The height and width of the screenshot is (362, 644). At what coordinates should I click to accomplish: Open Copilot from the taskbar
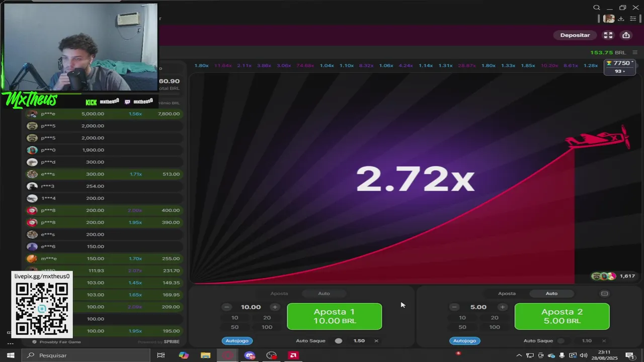[x=184, y=355]
